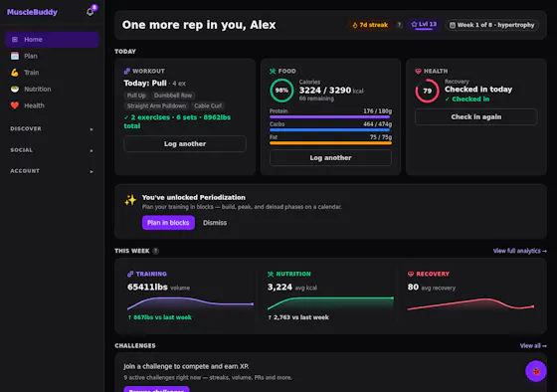Click the question mark next to streak
Image resolution: width=557 pixels, height=392 pixels.
[x=399, y=25]
